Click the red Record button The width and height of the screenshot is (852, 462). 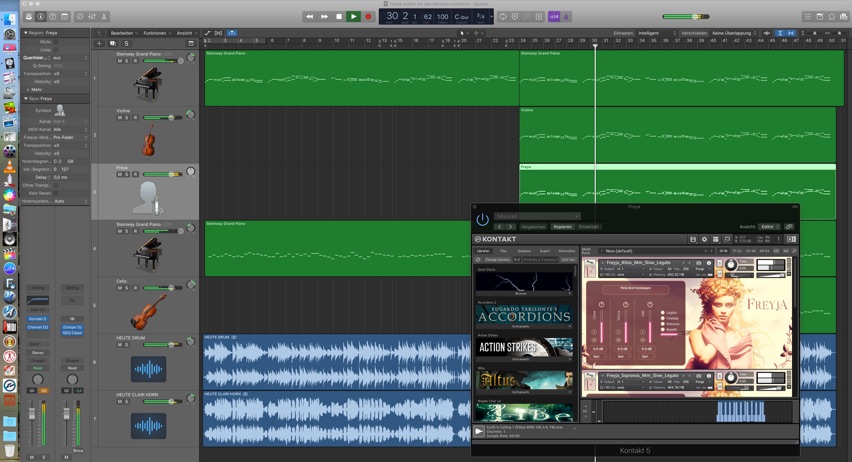tap(368, 17)
